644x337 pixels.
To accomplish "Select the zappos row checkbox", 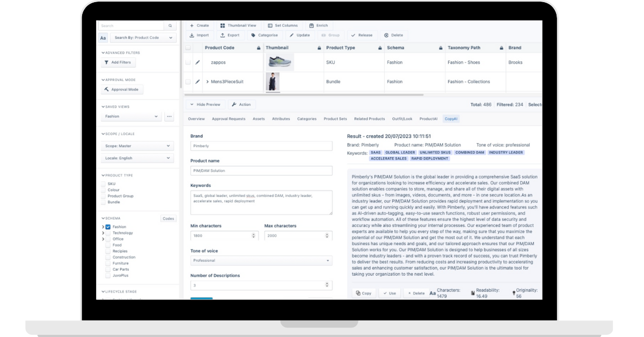I will pyautogui.click(x=188, y=62).
